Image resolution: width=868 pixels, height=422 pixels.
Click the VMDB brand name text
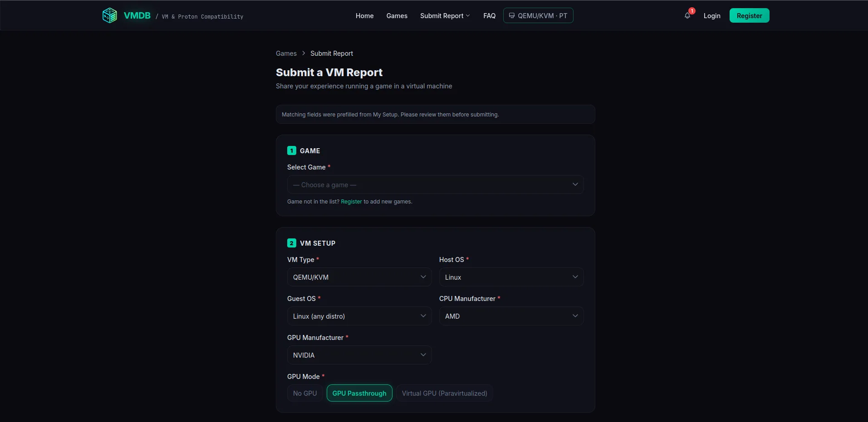(137, 16)
